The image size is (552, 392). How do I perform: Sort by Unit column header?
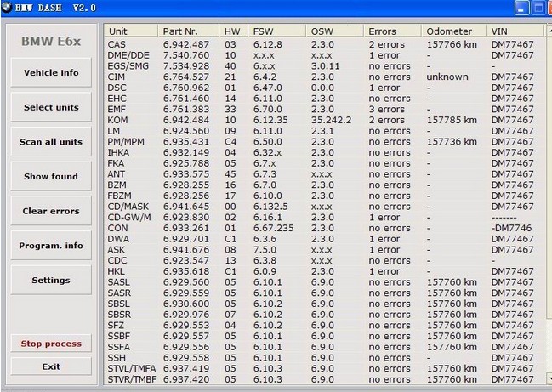pos(131,31)
